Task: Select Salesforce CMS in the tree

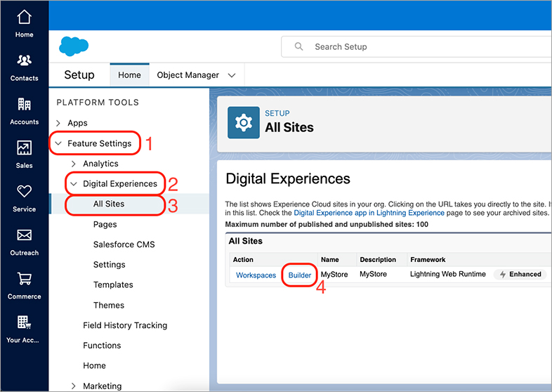Action: coord(124,244)
